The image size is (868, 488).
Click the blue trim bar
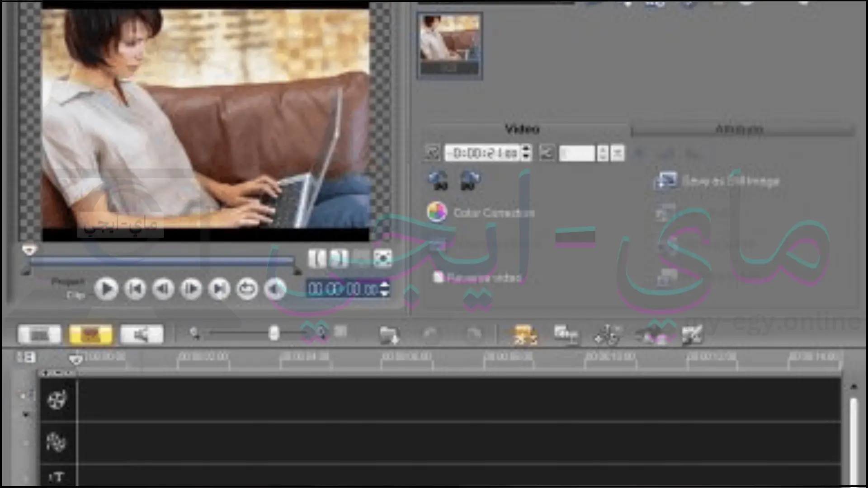(162, 261)
